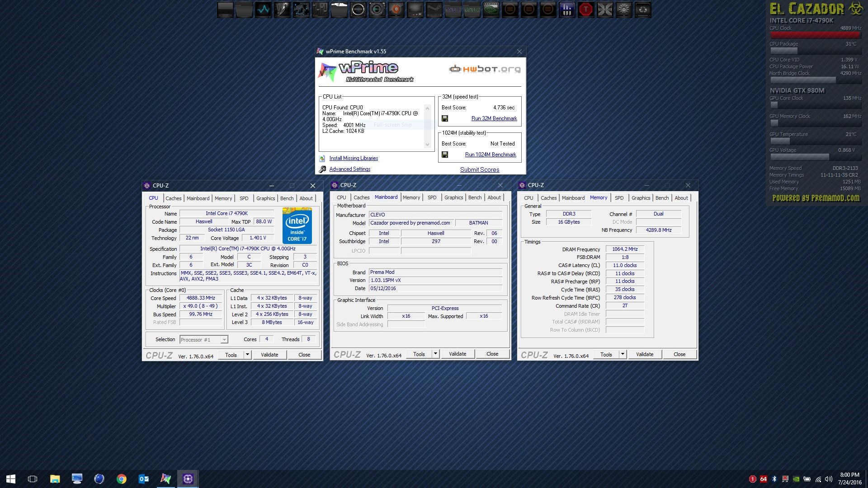Click the red T stop-sign dock icon
The image size is (868, 488).
pos(586,9)
